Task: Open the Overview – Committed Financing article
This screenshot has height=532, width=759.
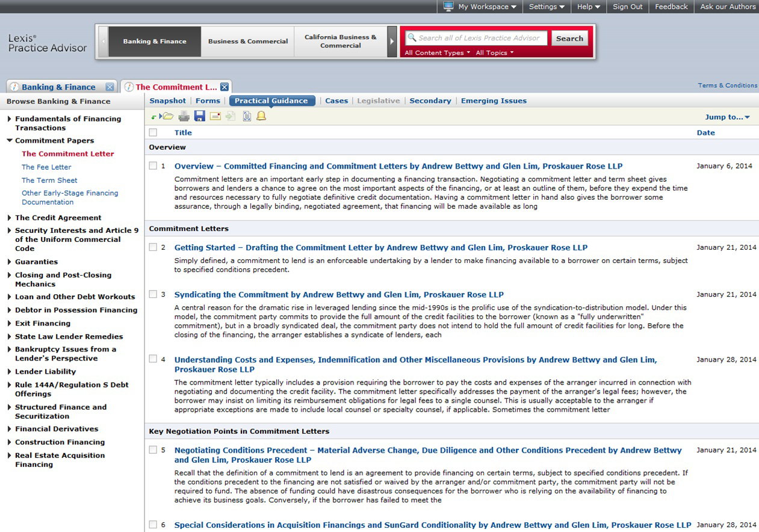Action: coord(398,166)
